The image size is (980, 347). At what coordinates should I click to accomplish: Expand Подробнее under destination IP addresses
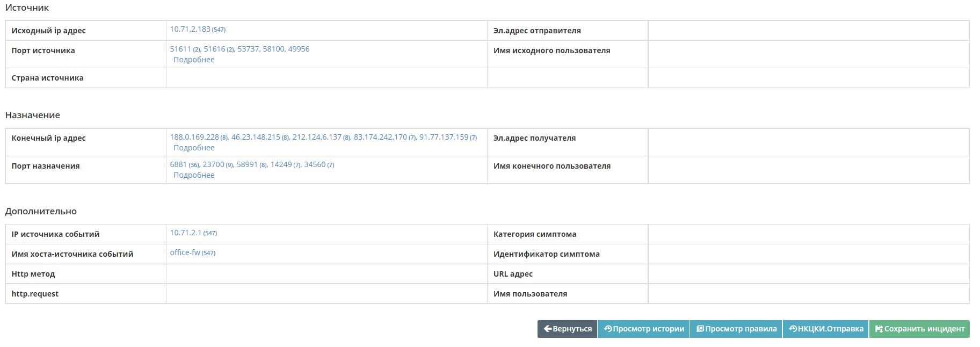point(194,148)
